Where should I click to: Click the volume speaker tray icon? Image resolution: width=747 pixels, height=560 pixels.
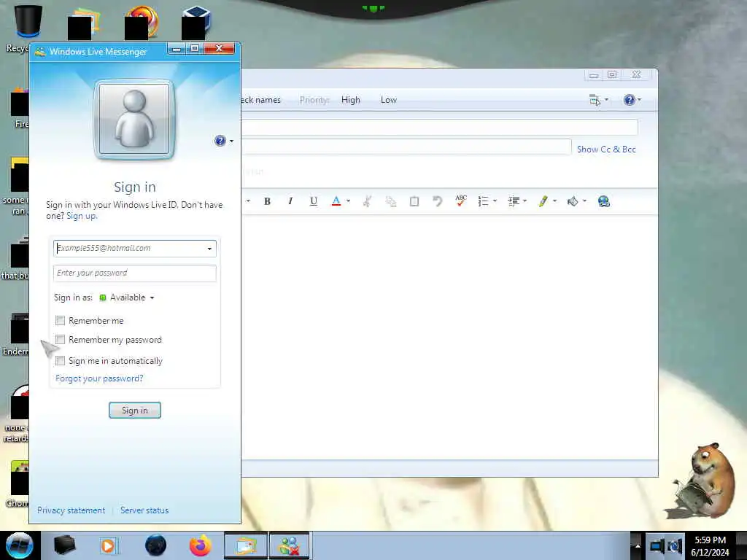pyautogui.click(x=675, y=546)
